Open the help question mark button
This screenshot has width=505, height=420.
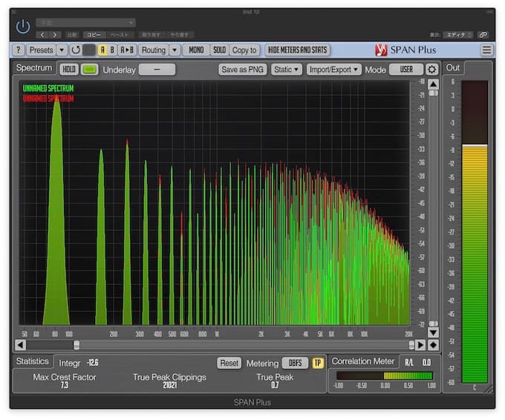coord(19,50)
